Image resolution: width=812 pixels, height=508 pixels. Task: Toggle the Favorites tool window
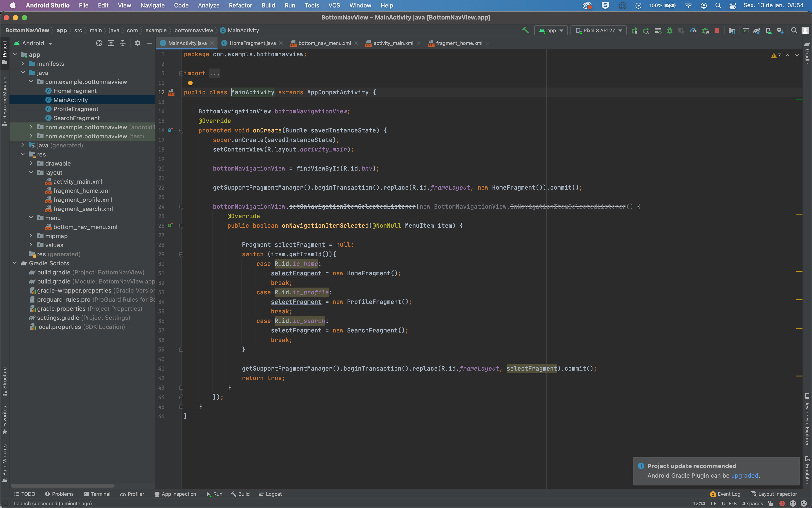5,420
